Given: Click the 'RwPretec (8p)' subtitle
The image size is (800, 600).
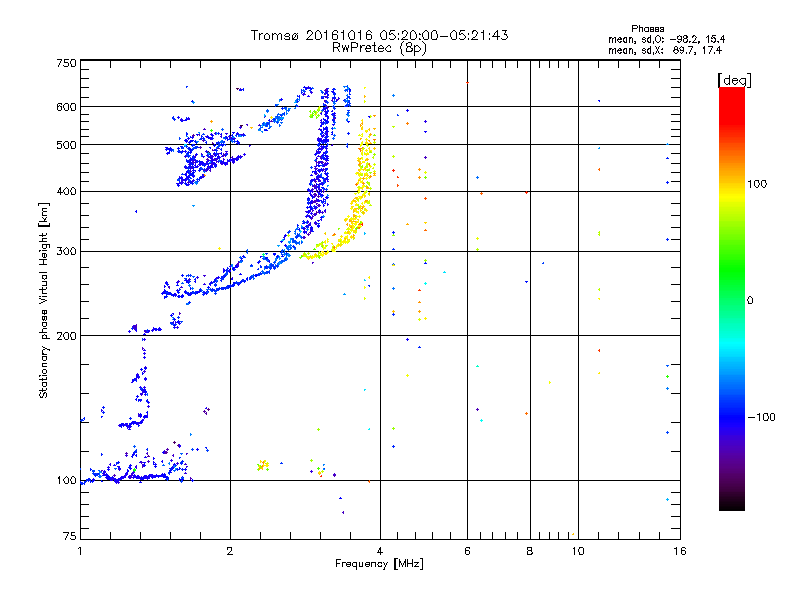Looking at the screenshot, I should tap(379, 48).
